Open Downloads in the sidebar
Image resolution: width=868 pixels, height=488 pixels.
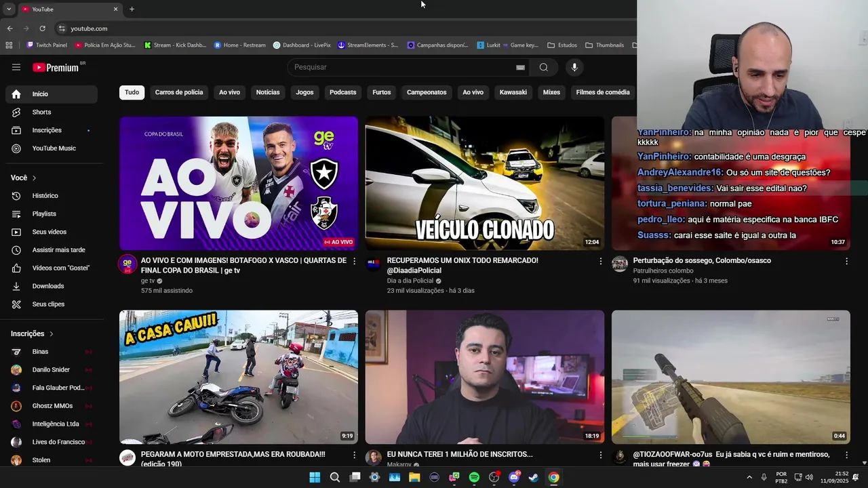(52, 286)
